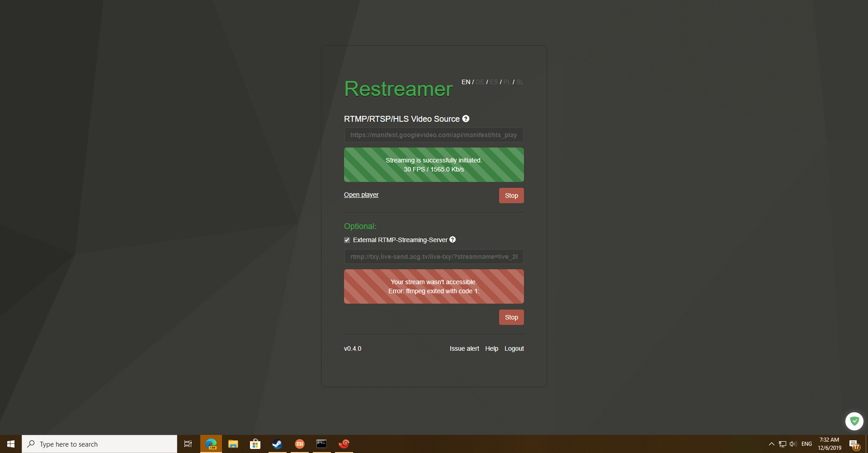
Task: Click the v0.4.0 version text
Action: click(353, 348)
